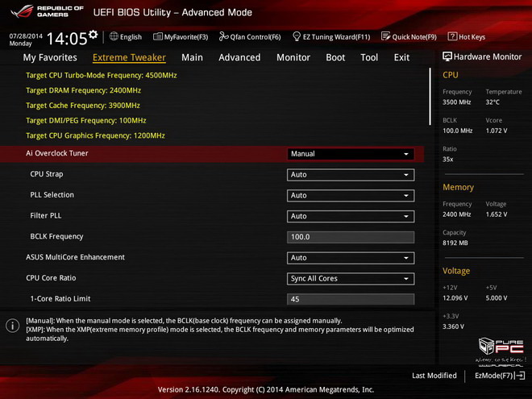The image size is (532, 399).
Task: Click the Hot Keys question mark icon
Action: click(452, 36)
